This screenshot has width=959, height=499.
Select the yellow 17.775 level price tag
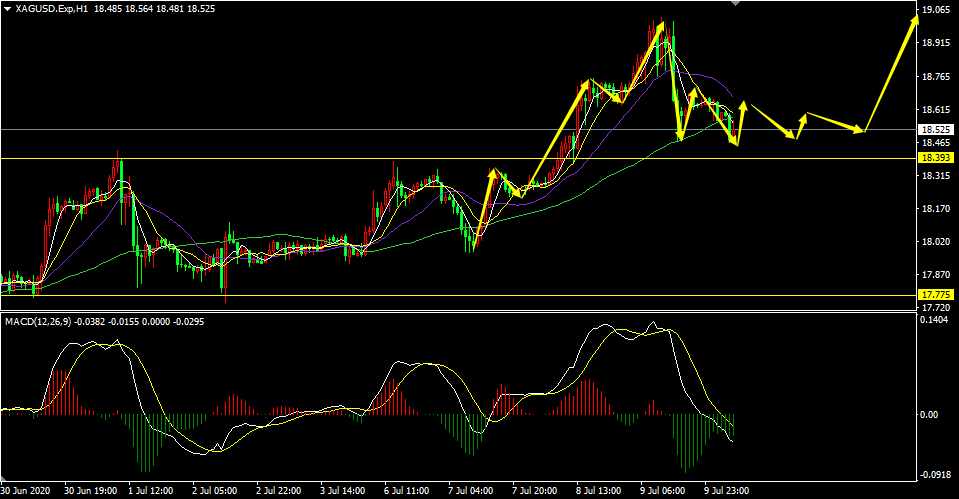point(936,295)
